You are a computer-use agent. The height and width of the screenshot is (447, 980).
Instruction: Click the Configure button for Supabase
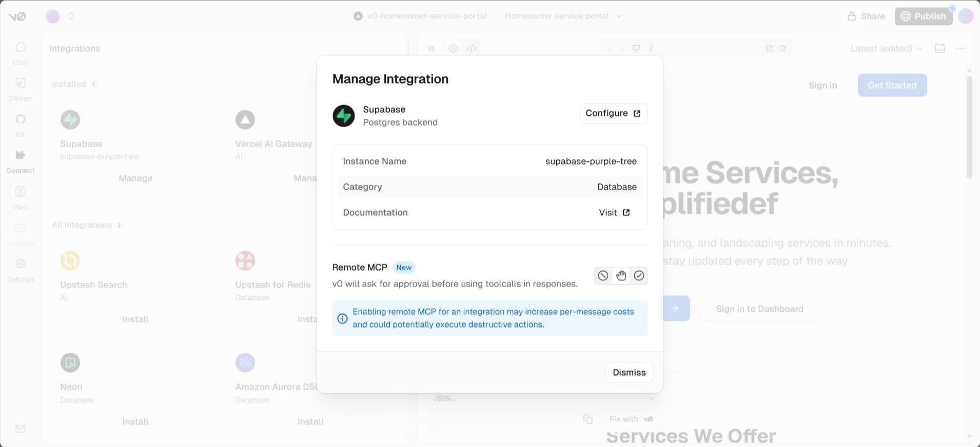[614, 113]
